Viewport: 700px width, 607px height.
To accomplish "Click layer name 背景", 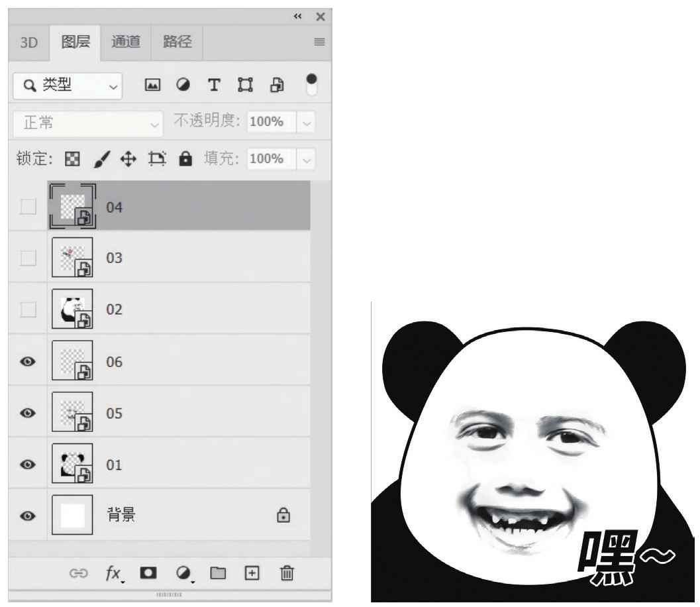I will point(121,514).
